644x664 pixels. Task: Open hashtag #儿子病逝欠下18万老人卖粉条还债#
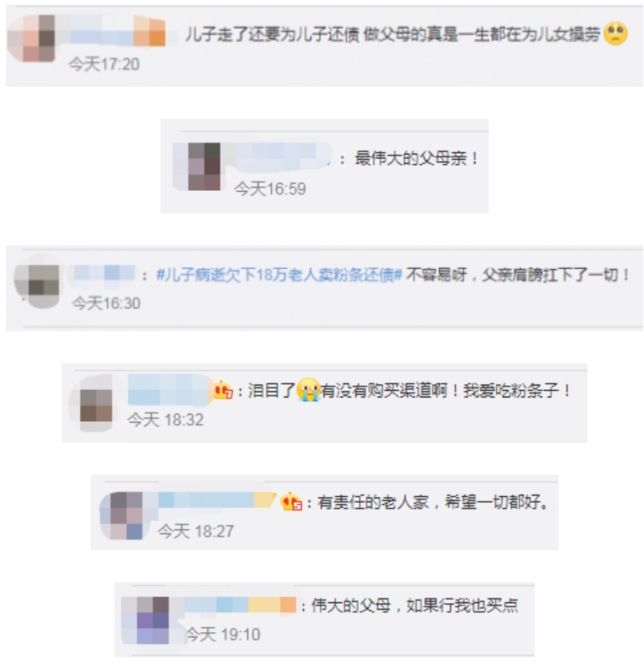279,276
